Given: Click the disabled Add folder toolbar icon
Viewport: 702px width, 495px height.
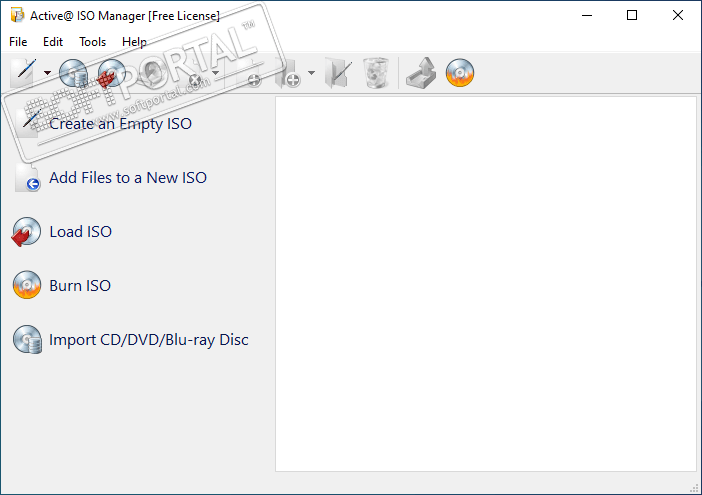Looking at the screenshot, I should coord(287,73).
